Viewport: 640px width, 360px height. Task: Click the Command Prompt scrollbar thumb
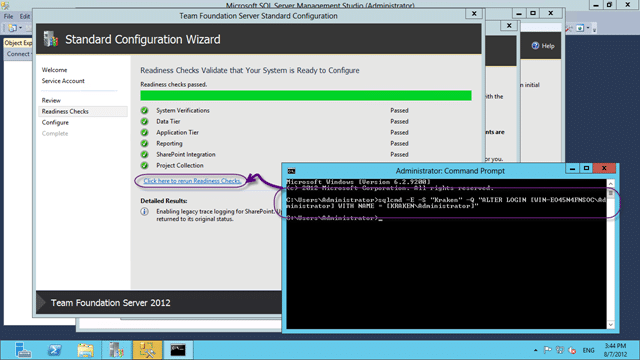coord(611,193)
